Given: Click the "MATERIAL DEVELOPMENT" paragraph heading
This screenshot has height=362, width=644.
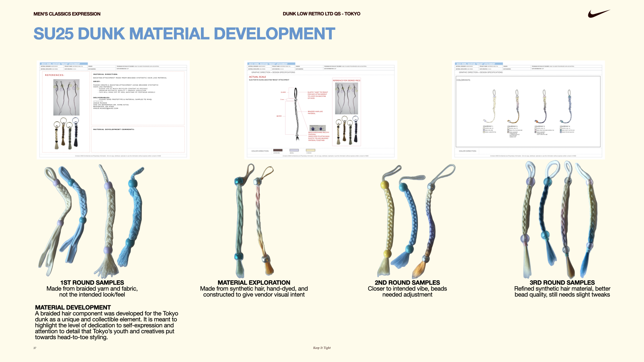Looking at the screenshot, I should click(73, 307).
